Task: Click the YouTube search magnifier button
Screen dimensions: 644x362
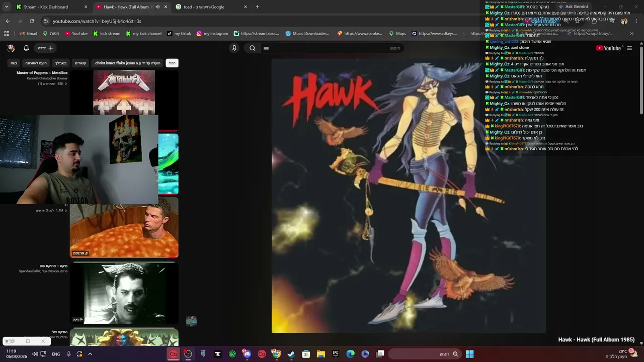Action: (x=253, y=48)
